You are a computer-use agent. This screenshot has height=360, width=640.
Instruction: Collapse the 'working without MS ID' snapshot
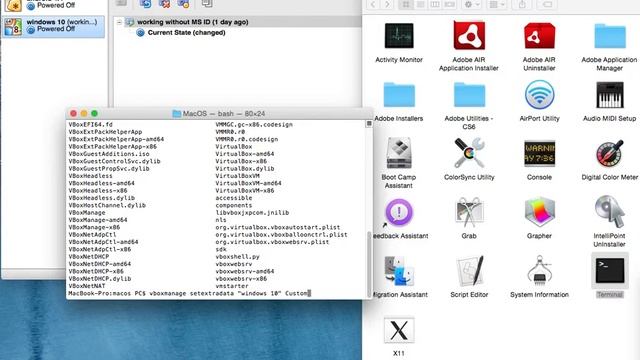120,22
